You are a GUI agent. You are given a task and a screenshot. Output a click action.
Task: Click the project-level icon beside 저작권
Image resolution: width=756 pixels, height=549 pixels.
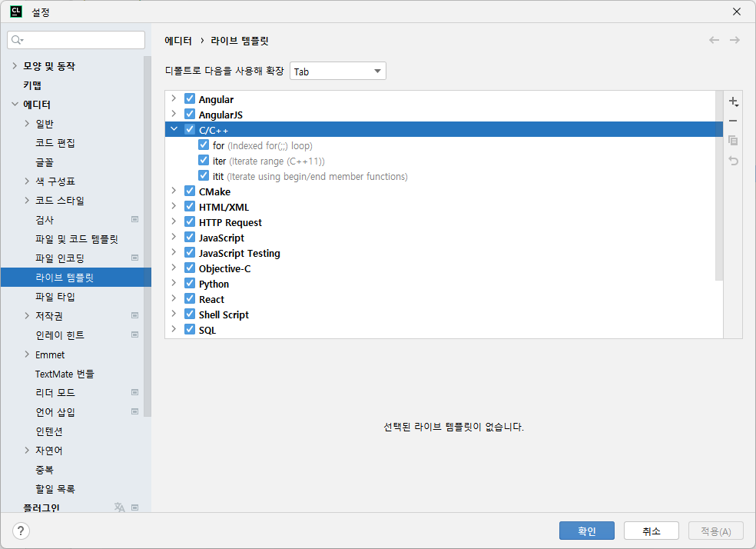point(135,316)
